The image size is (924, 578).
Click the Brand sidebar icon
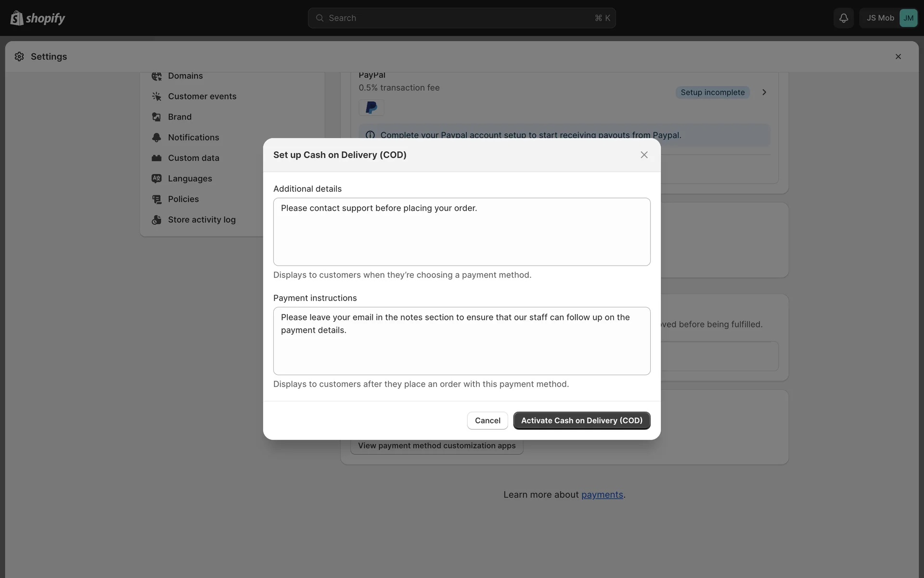156,117
